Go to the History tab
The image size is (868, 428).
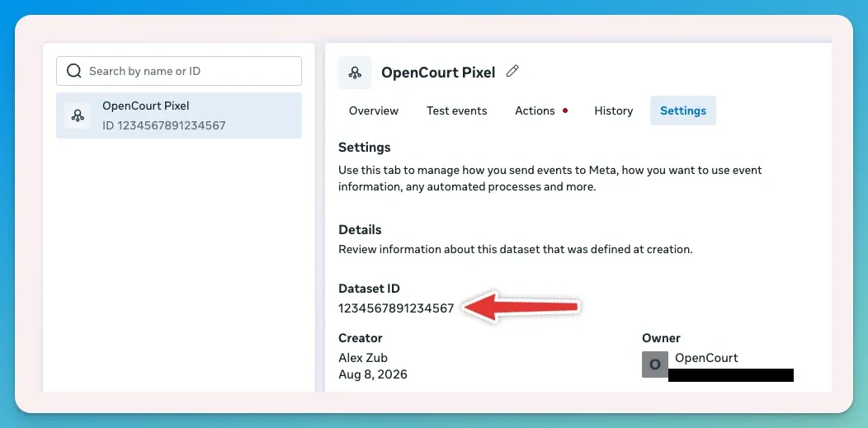(x=613, y=111)
